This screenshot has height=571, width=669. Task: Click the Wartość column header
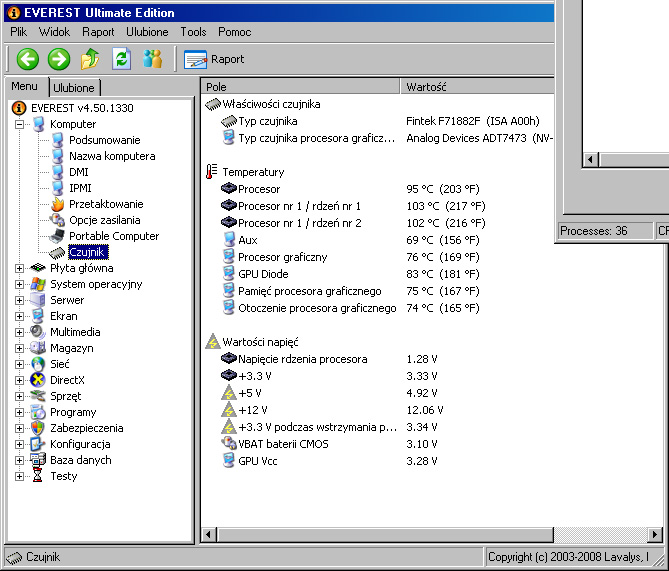point(477,87)
